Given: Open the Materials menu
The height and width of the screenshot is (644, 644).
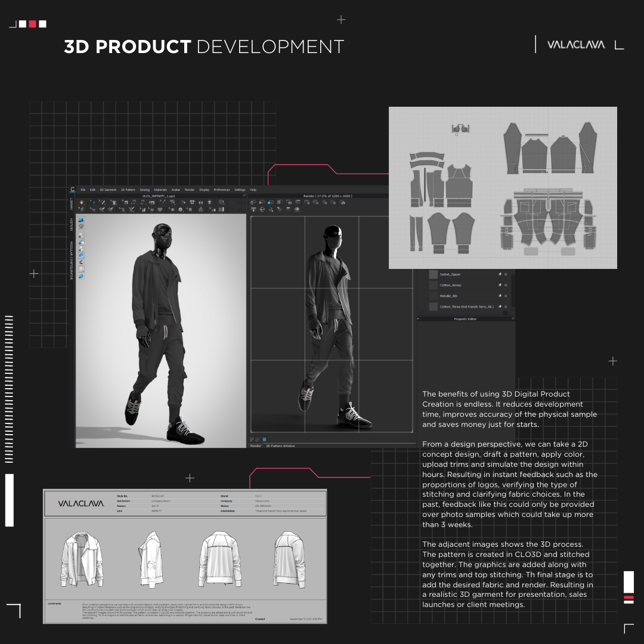Looking at the screenshot, I should click(x=160, y=190).
